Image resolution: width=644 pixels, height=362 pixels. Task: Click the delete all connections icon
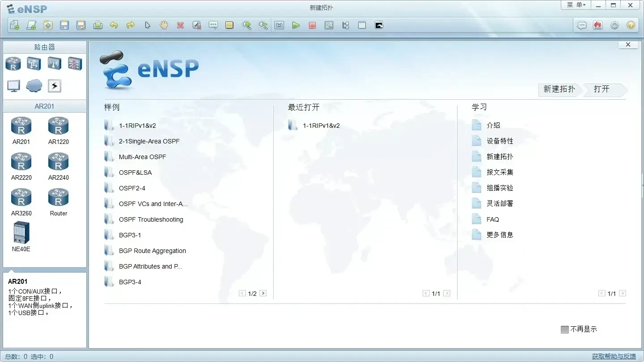[x=197, y=25]
